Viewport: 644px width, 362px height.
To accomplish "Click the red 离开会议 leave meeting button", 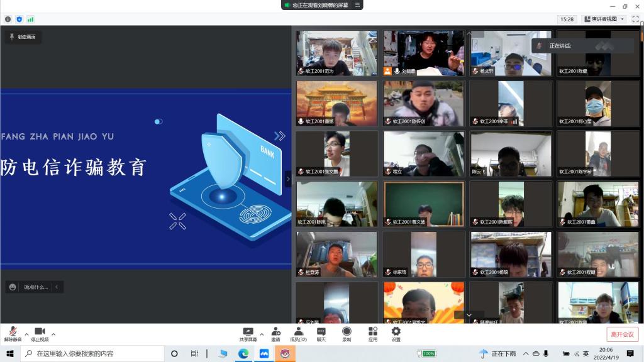I will 622,334.
